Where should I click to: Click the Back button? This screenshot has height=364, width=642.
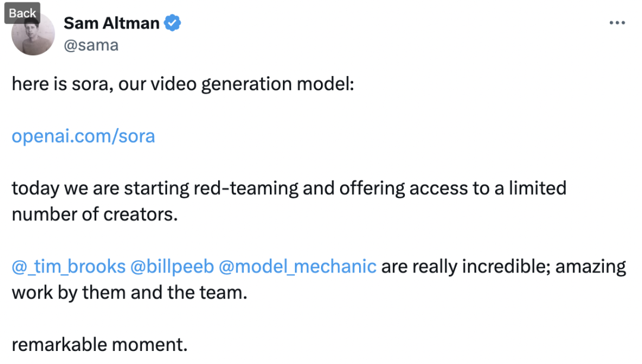click(x=22, y=13)
